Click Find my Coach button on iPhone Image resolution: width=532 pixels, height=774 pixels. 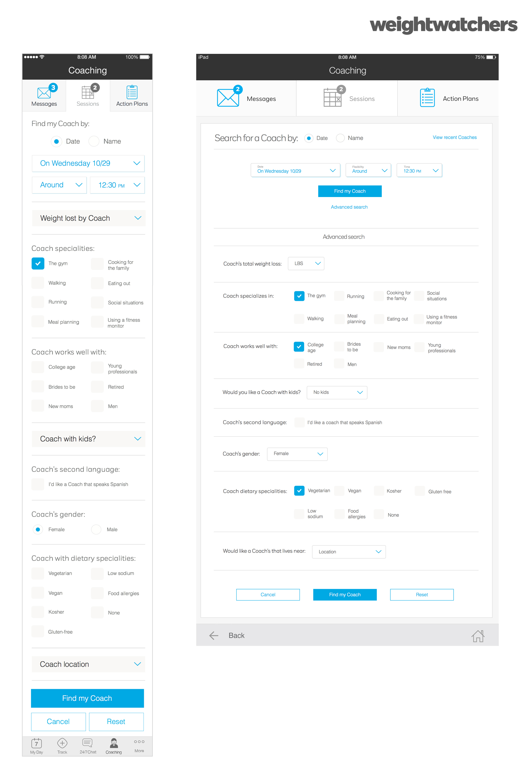(x=87, y=698)
